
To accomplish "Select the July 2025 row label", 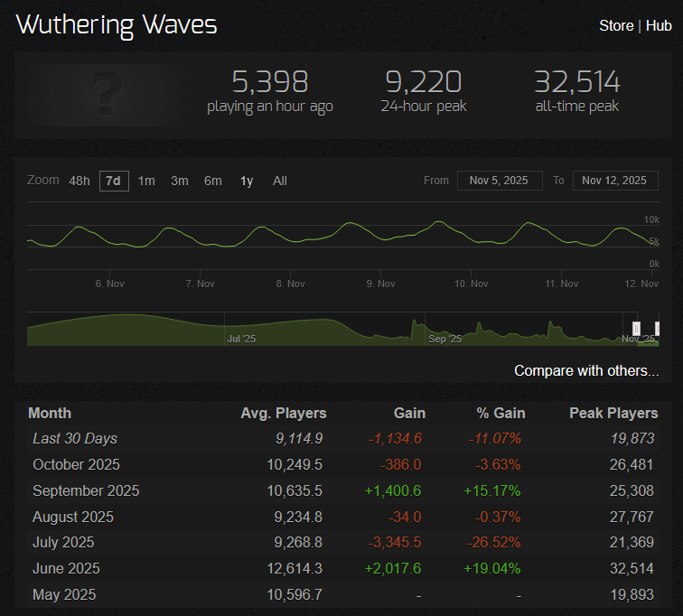I will 63,543.
